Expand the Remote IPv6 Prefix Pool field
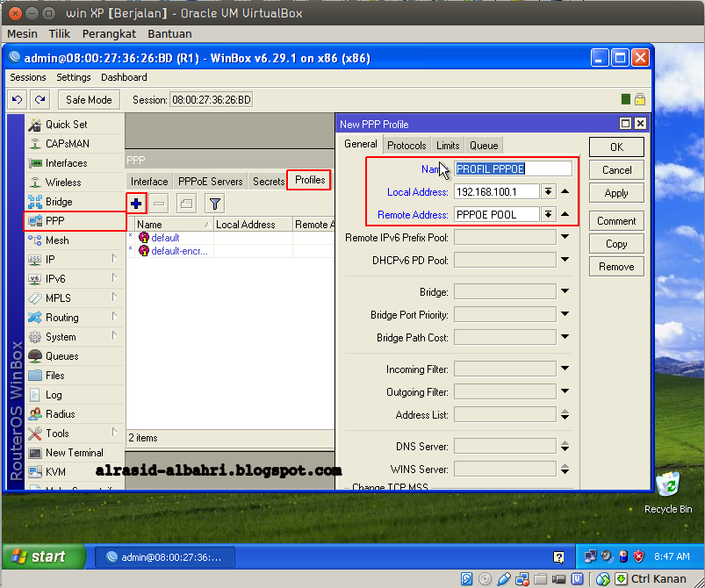The image size is (705, 588). pyautogui.click(x=565, y=237)
